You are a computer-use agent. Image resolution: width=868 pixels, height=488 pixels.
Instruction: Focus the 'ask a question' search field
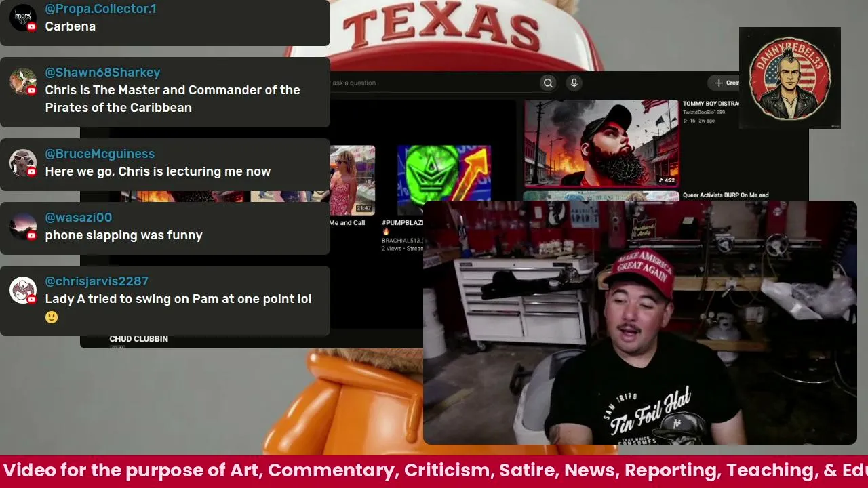pyautogui.click(x=434, y=83)
